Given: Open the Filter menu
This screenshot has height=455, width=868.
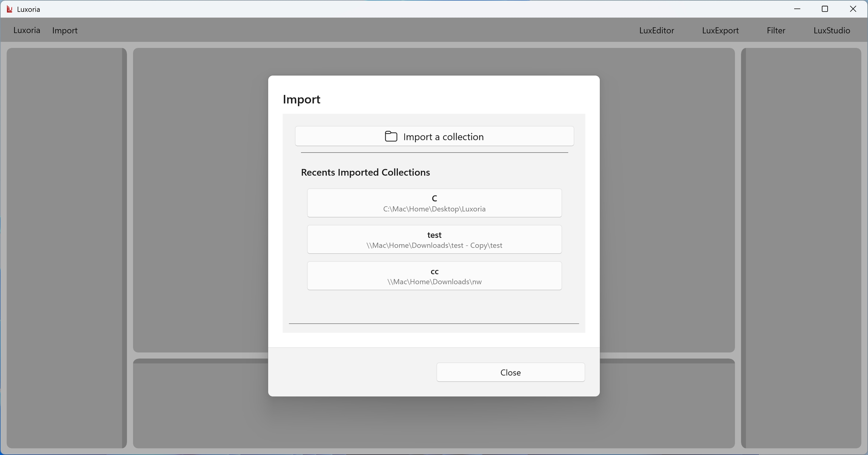Looking at the screenshot, I should 776,30.
